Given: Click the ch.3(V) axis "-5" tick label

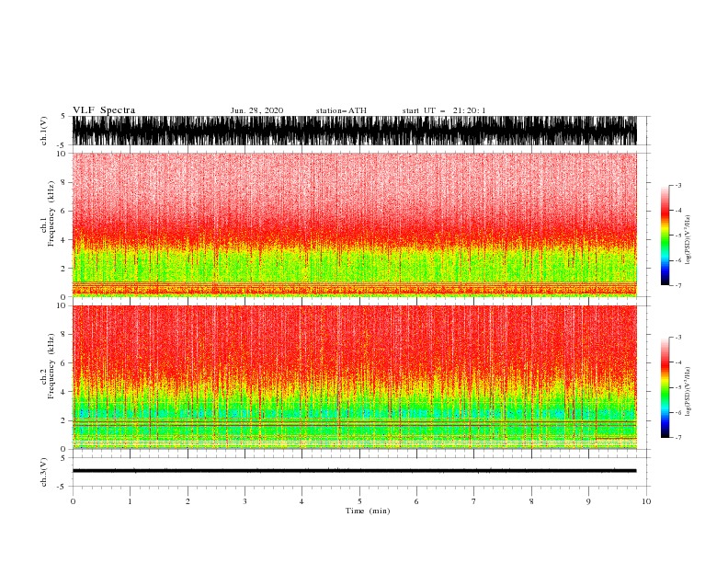Looking at the screenshot, I should [x=63, y=487].
